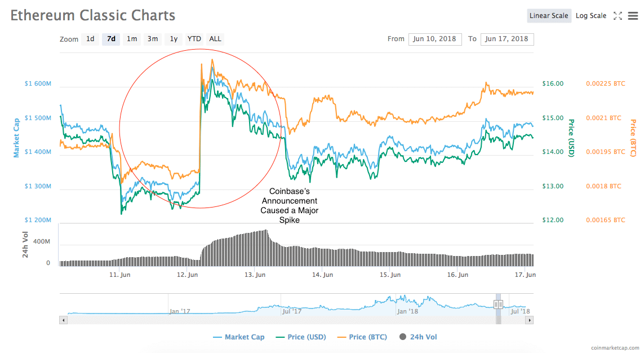Select Linear Scale option
The height and width of the screenshot is (353, 644).
549,16
